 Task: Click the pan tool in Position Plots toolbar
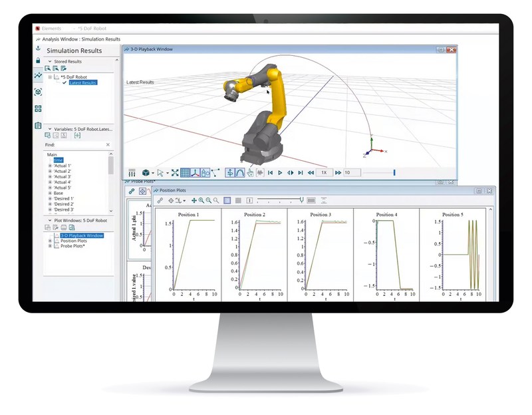coord(194,200)
